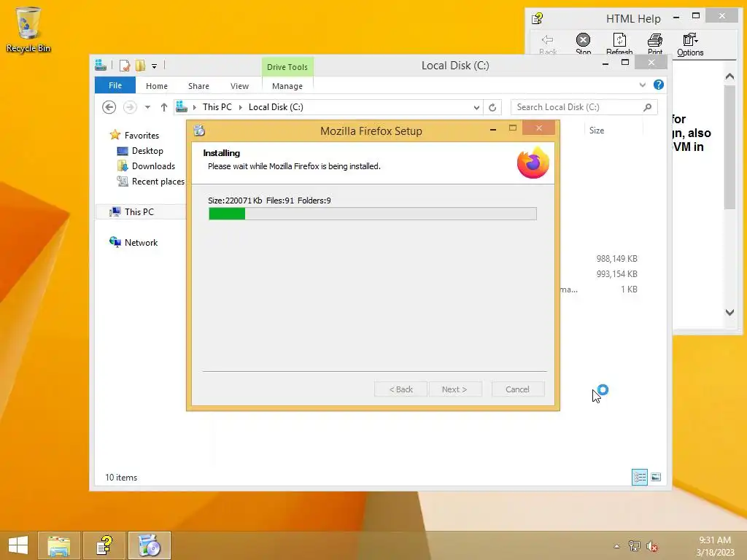Open File Explorer from the taskbar
The image size is (747, 560).
pyautogui.click(x=59, y=545)
